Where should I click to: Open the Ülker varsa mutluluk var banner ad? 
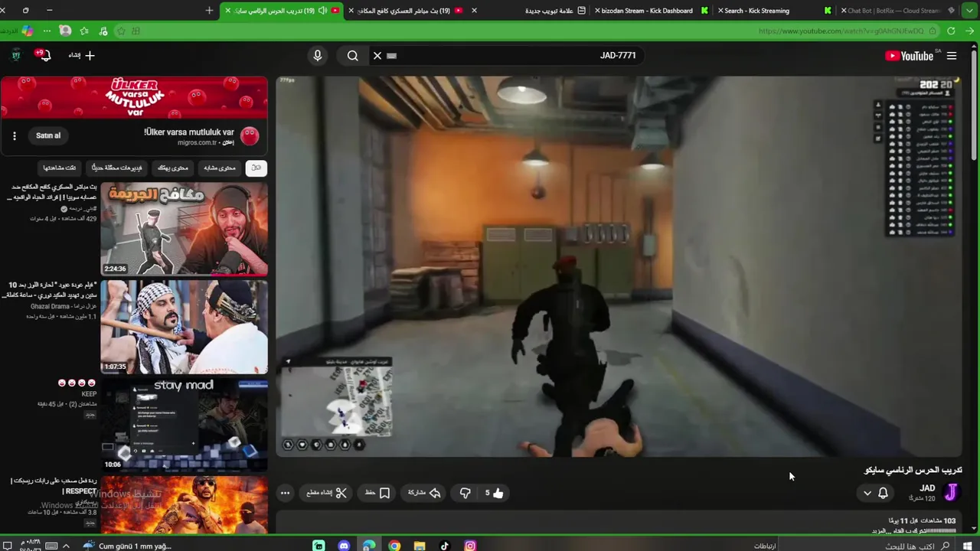click(x=134, y=97)
